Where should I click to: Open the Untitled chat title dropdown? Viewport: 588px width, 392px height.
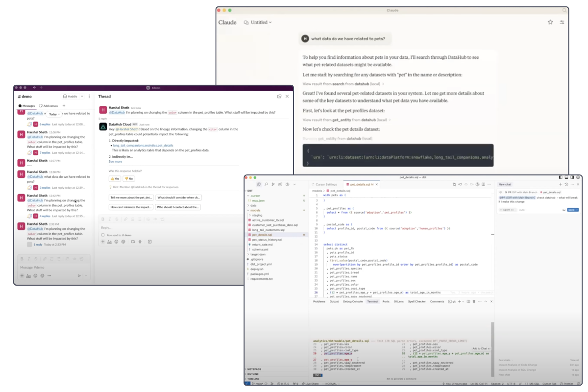coord(258,22)
